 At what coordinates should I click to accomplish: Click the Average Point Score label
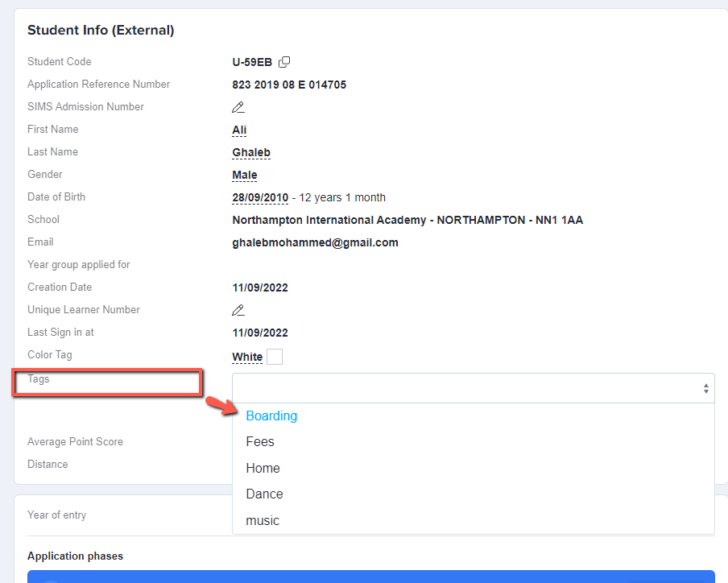click(75, 441)
